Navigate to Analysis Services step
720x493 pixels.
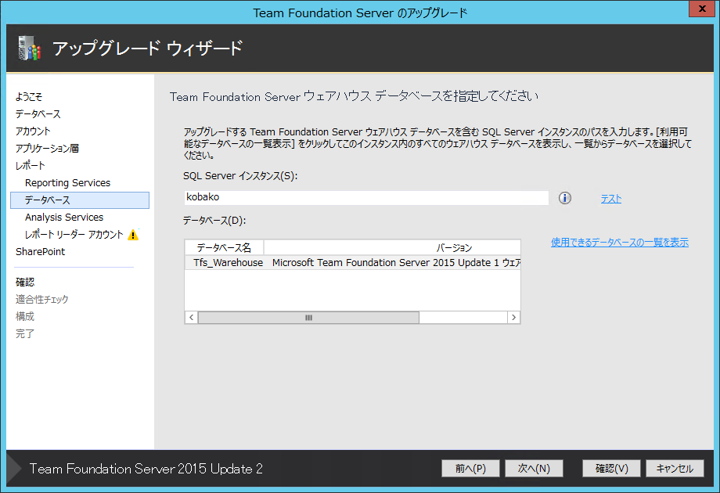[x=64, y=217]
